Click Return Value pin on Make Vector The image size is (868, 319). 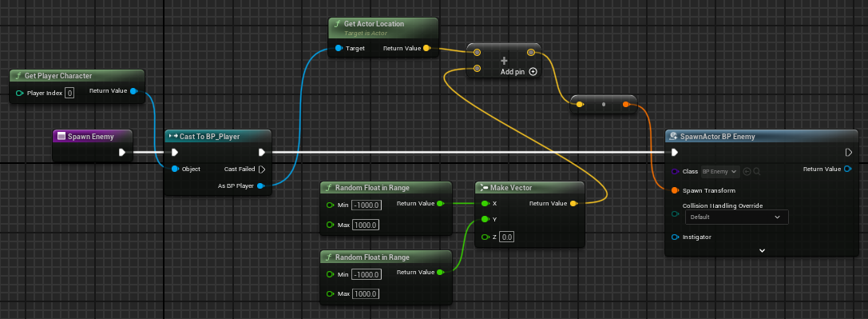tap(573, 203)
